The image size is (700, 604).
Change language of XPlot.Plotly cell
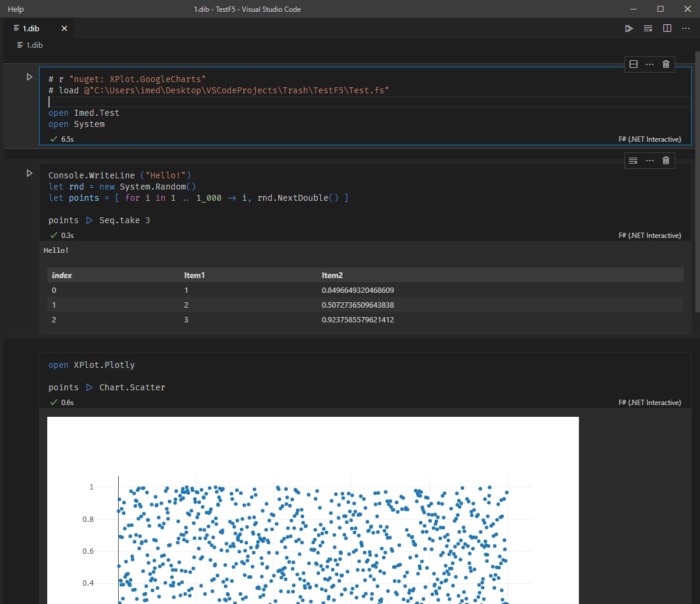[x=650, y=403]
